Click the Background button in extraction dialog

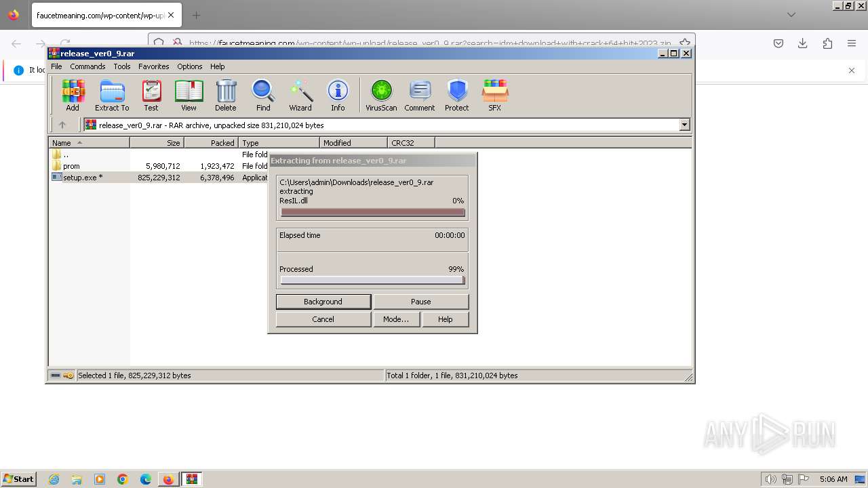click(x=323, y=302)
